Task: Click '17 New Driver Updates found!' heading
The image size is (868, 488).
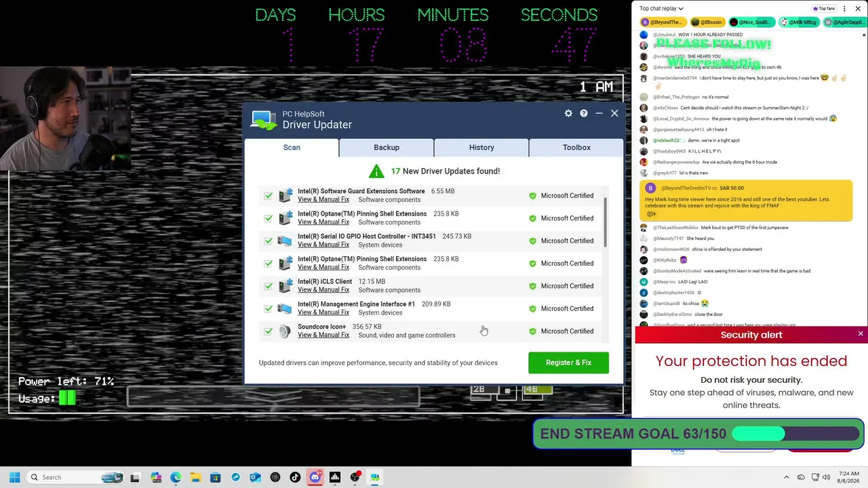Action: click(445, 171)
